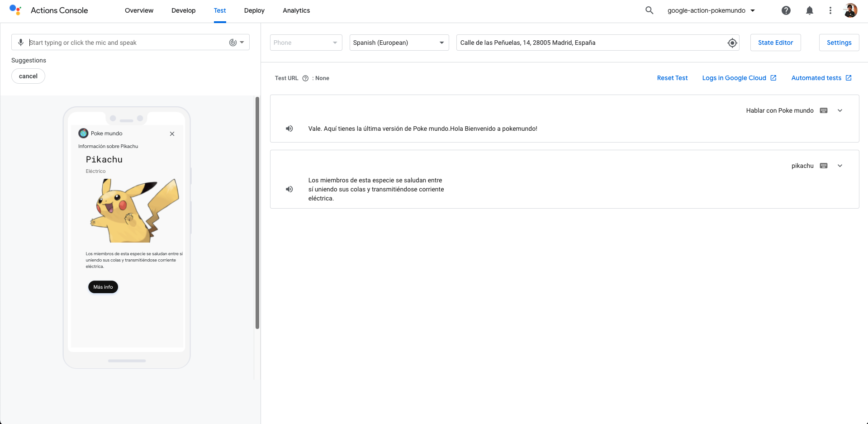Click the Poke mundo avatar icon
The height and width of the screenshot is (424, 868).
(83, 133)
